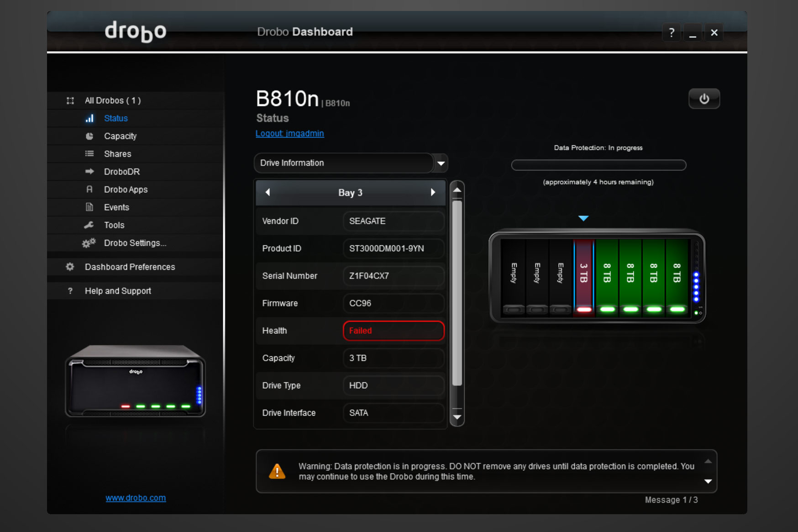Click the HDD drive type value
798x532 pixels.
(394, 385)
